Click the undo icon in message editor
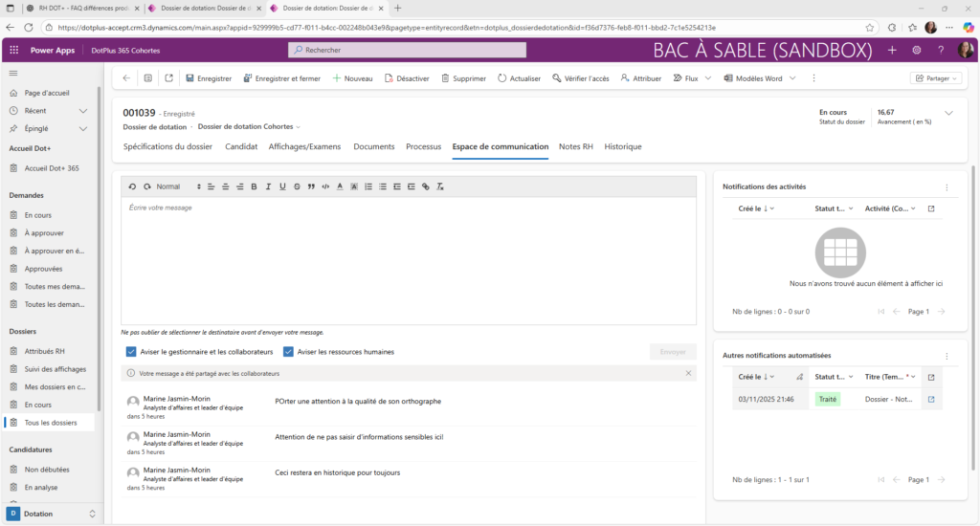Image resolution: width=980 pixels, height=526 pixels. click(132, 186)
